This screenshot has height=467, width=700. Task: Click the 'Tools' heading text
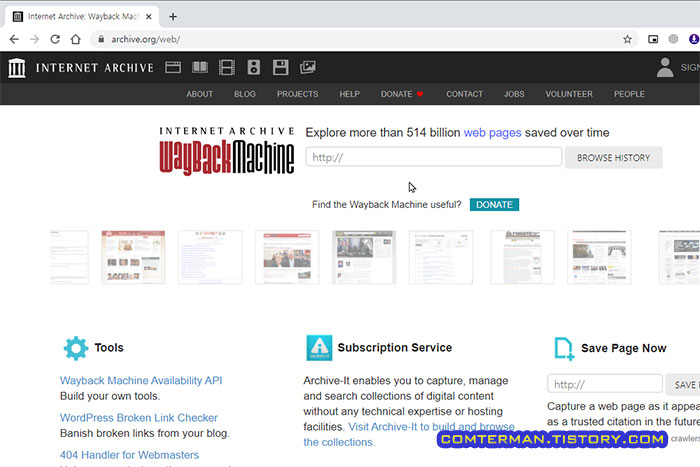pos(109,347)
